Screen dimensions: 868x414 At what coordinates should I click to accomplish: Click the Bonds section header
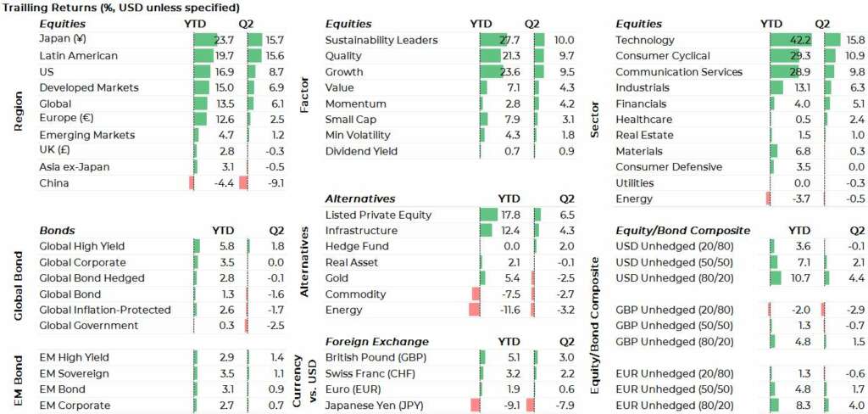click(x=57, y=230)
